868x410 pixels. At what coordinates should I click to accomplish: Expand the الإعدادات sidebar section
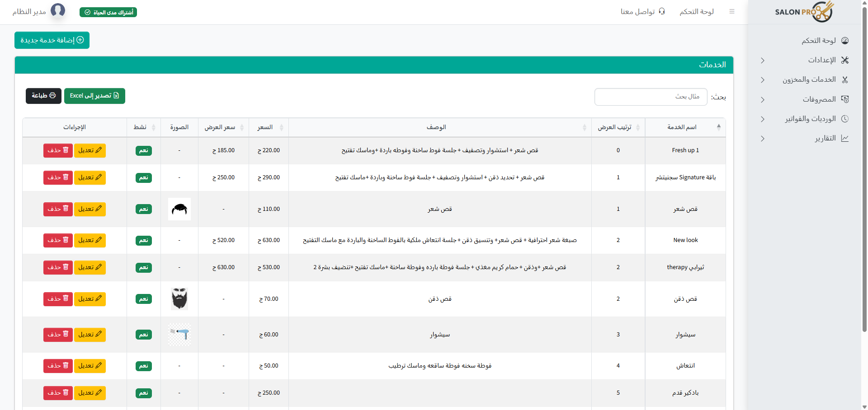point(763,60)
